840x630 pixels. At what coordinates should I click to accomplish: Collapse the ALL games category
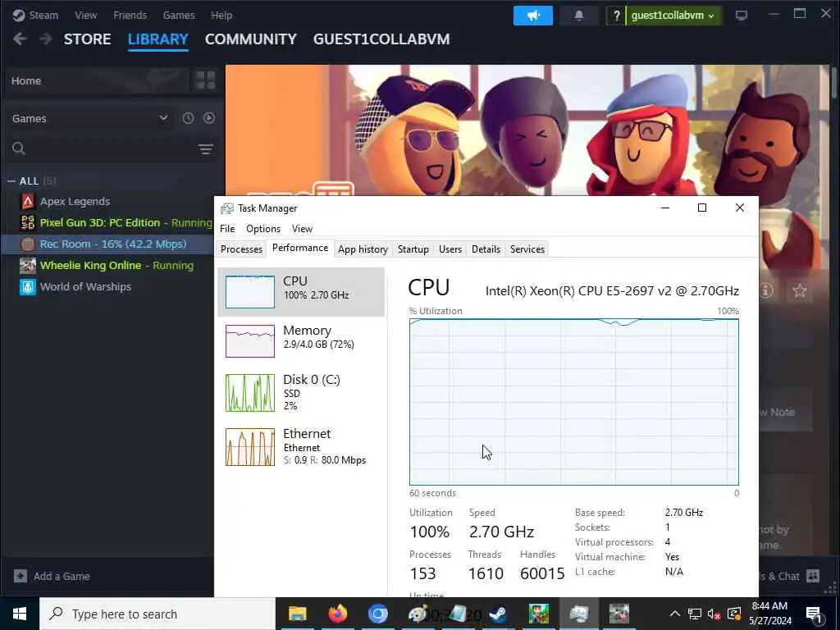(11, 181)
